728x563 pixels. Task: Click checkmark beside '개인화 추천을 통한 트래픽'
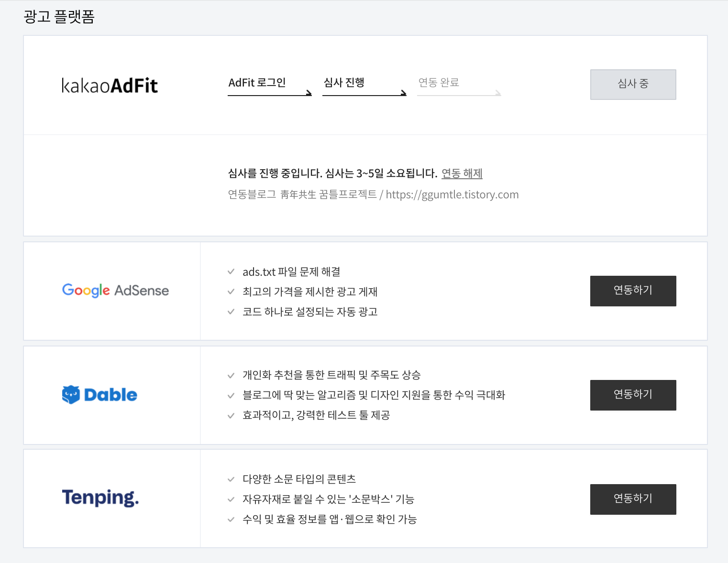point(231,375)
